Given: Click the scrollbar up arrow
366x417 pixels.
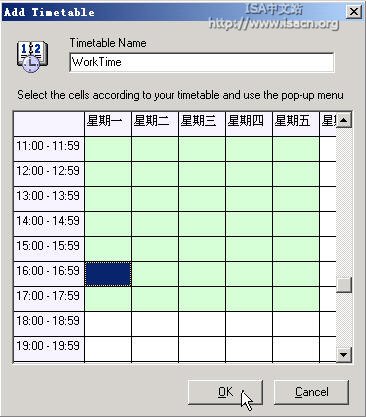Looking at the screenshot, I should 344,120.
